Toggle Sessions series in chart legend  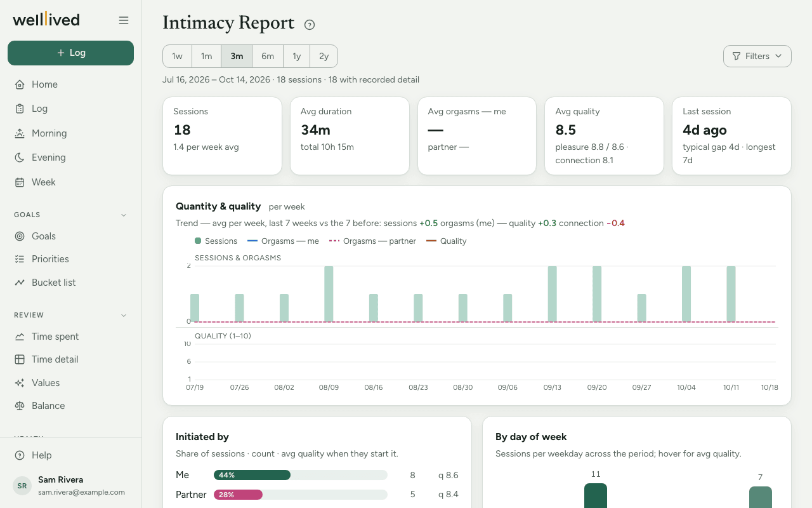click(216, 241)
